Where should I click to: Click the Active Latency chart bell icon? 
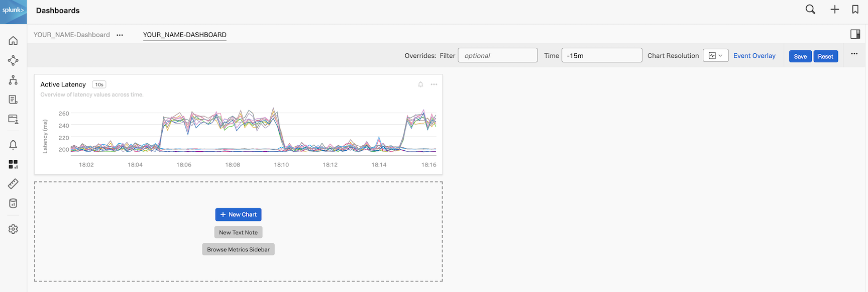click(x=420, y=84)
